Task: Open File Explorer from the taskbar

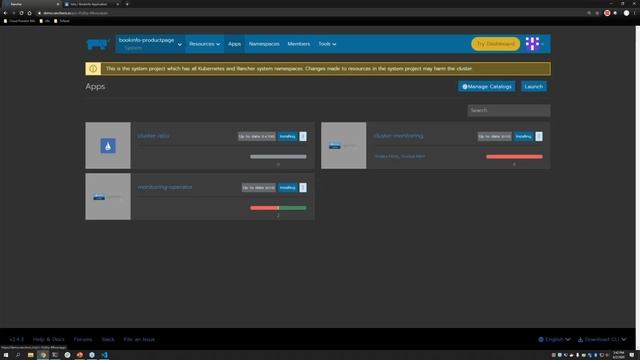Action: click(30, 355)
